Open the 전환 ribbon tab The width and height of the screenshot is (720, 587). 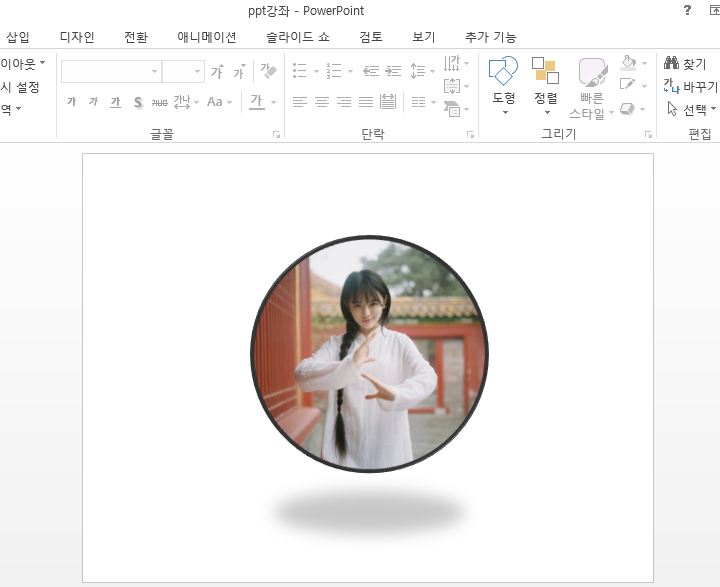click(x=136, y=37)
